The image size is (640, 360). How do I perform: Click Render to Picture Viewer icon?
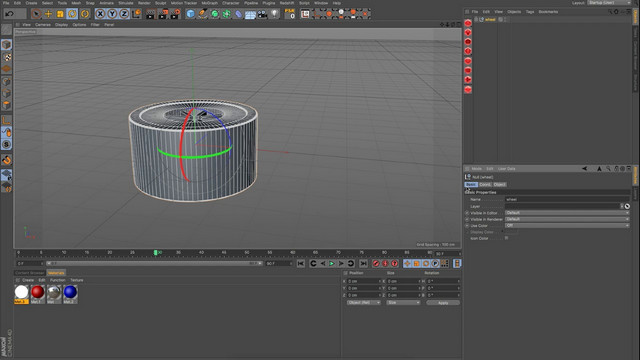click(x=163, y=14)
